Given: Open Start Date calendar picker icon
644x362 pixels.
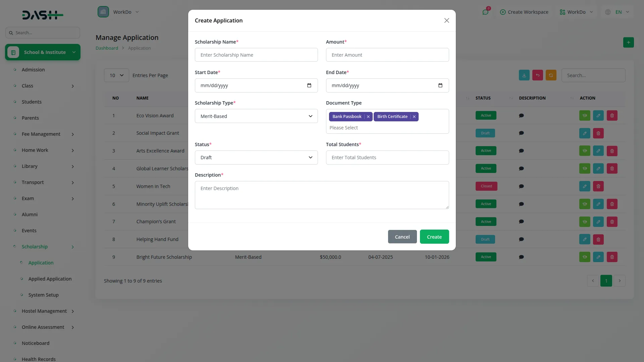Looking at the screenshot, I should [309, 85].
